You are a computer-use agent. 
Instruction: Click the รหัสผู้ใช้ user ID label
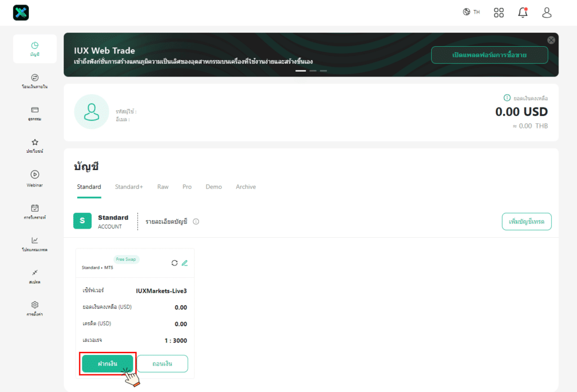[x=126, y=112]
